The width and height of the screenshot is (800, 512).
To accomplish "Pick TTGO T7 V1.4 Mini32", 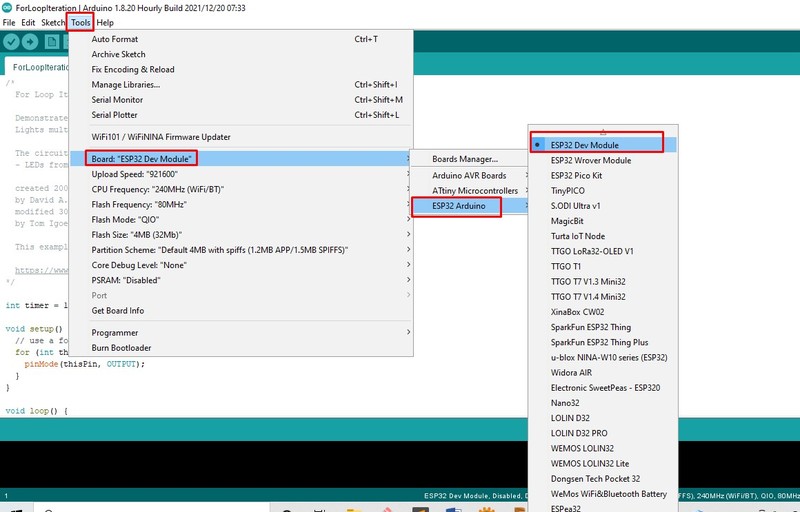I will (603, 297).
